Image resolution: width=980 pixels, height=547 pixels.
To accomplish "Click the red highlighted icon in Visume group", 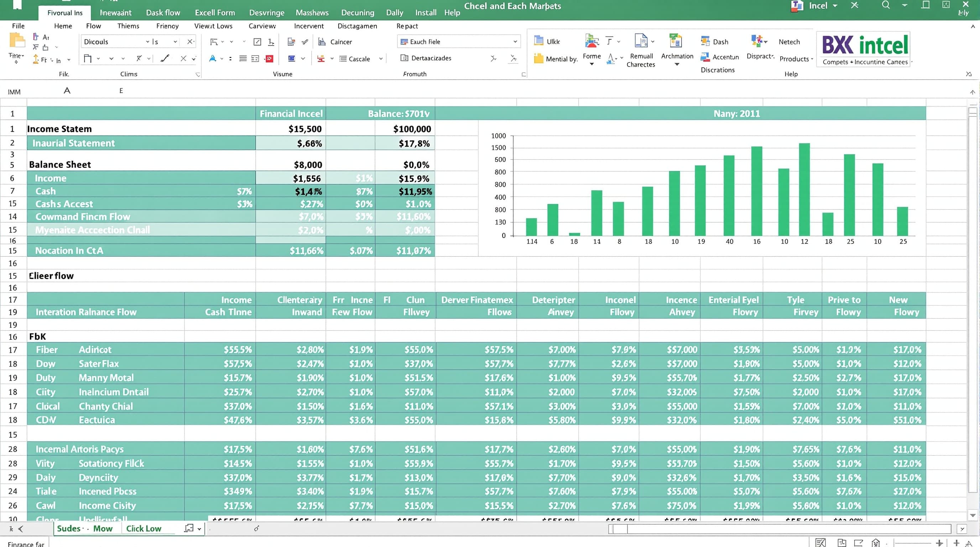I will (269, 58).
